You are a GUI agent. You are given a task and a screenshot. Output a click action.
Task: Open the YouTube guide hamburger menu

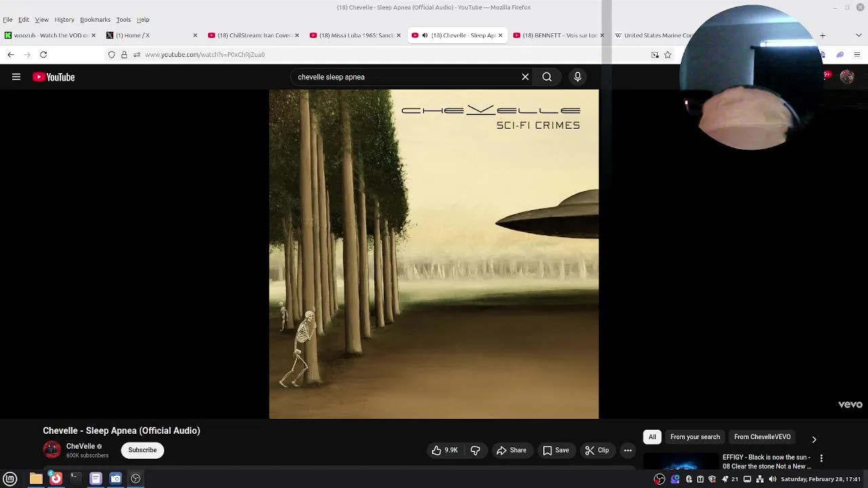pyautogui.click(x=16, y=77)
